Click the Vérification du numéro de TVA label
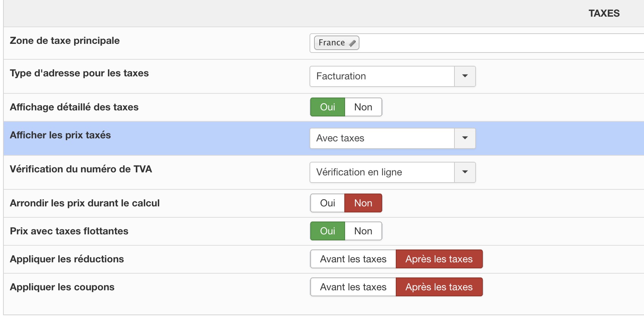 click(81, 169)
